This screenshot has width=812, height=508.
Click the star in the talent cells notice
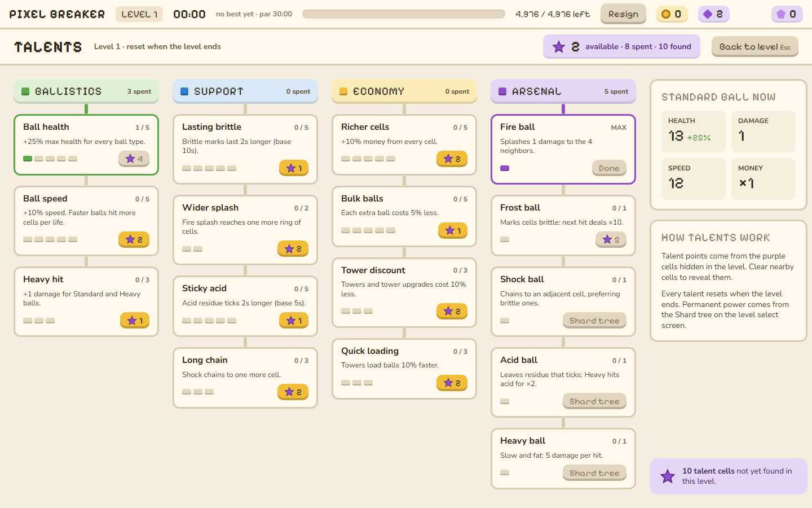click(668, 476)
